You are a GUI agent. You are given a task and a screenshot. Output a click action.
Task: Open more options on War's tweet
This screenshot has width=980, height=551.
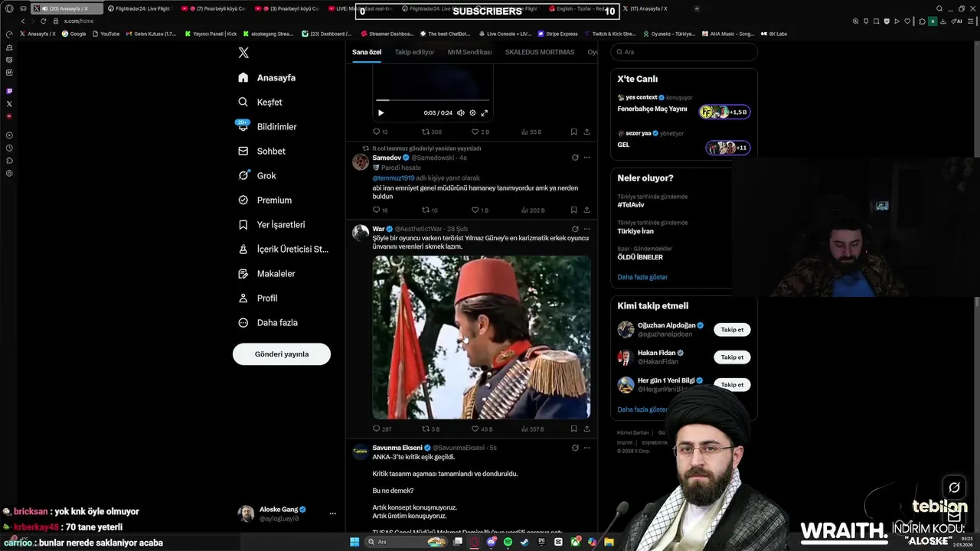587,229
